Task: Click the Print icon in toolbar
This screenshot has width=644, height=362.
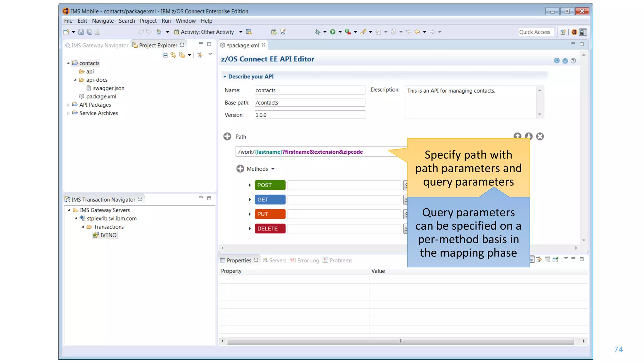Action: tap(97, 32)
